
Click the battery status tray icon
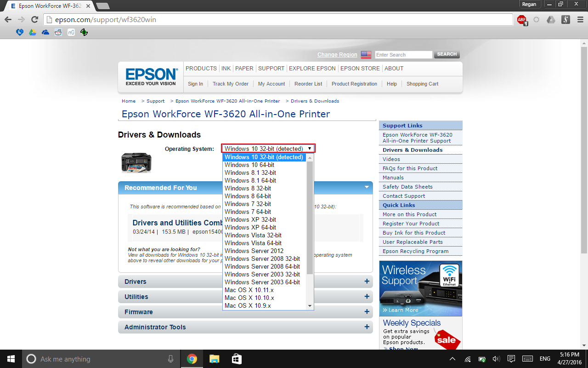482,359
